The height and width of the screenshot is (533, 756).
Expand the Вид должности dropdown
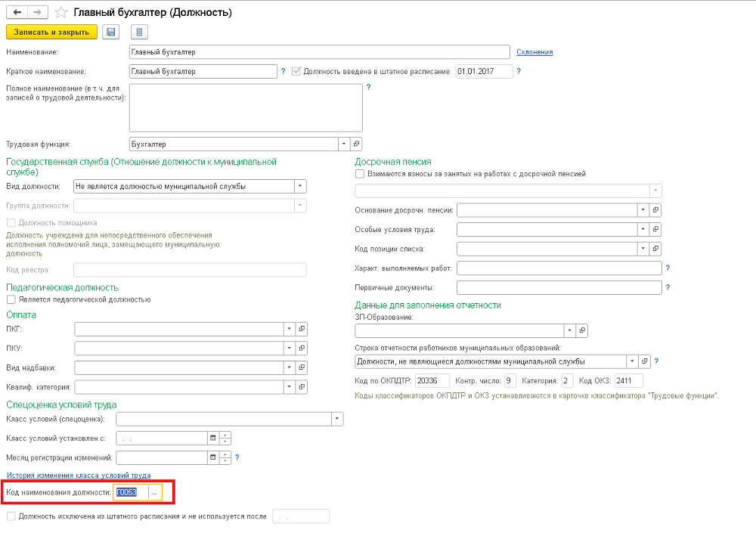pos(300,186)
